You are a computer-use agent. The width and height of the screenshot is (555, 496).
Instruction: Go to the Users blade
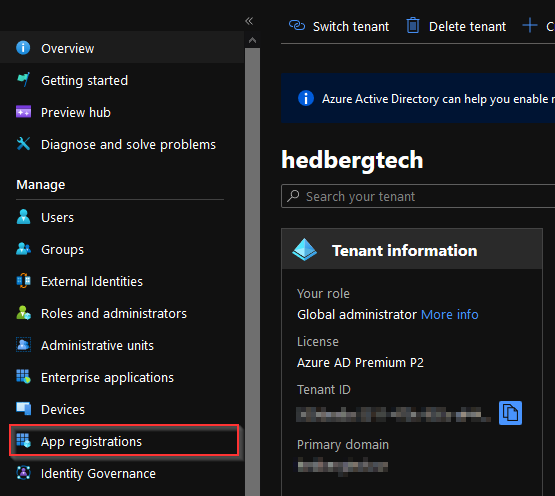tap(122, 217)
